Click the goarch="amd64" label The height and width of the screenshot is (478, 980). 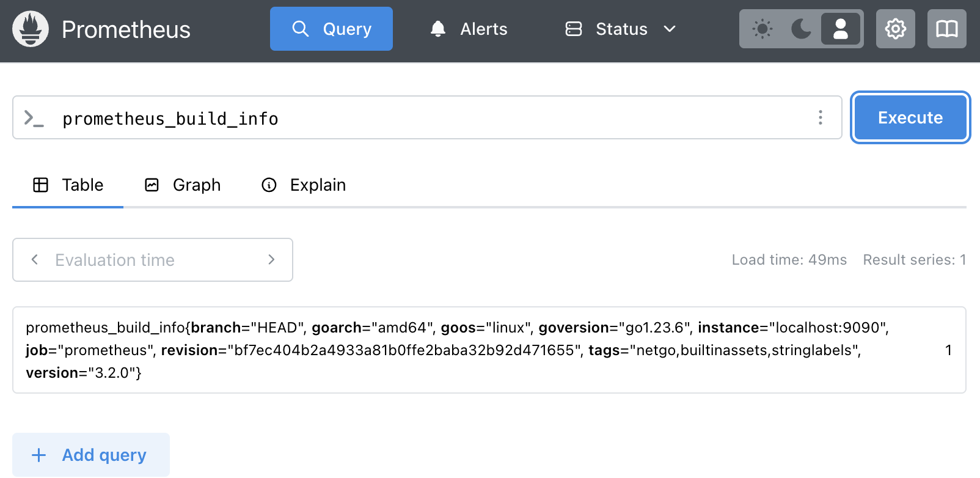[373, 328]
